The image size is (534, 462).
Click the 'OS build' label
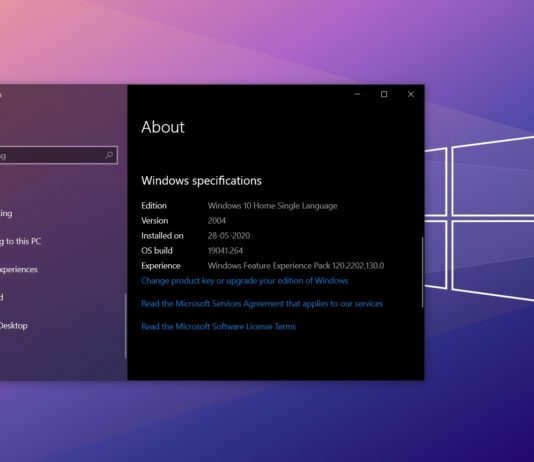click(157, 251)
